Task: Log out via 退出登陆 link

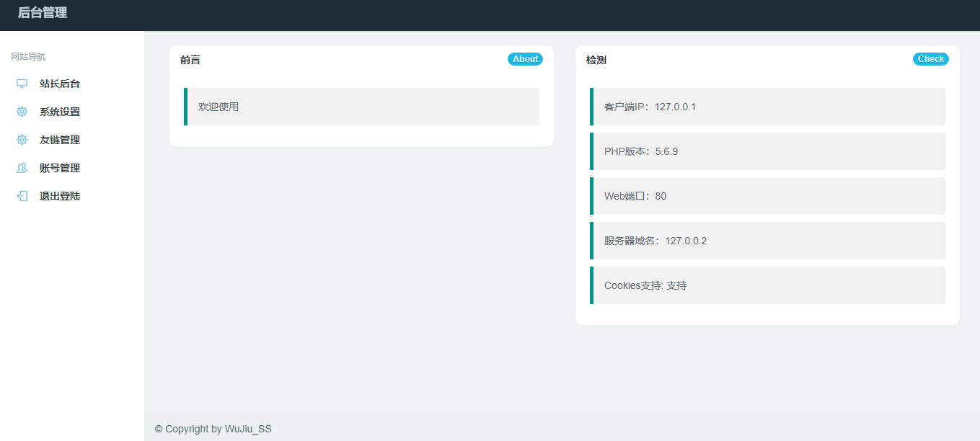Action: pyautogui.click(x=60, y=195)
